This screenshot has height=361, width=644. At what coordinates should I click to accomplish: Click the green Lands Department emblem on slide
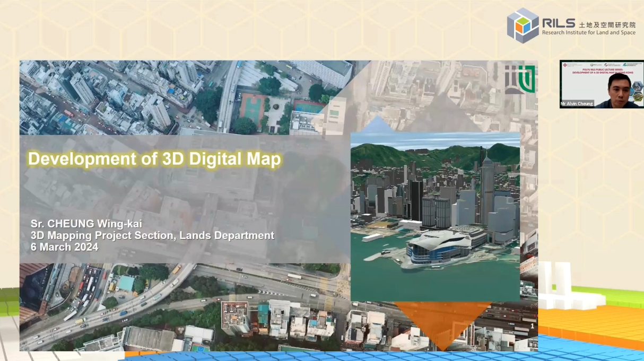coord(519,79)
